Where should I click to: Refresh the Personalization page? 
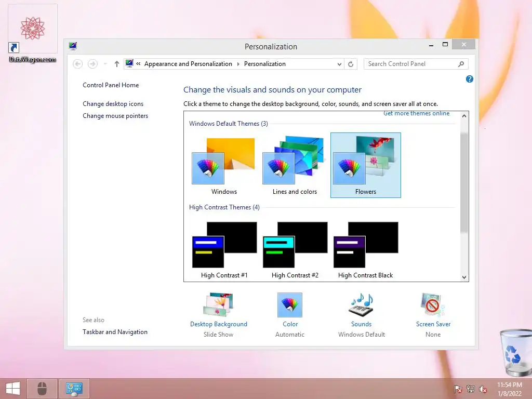pos(351,64)
